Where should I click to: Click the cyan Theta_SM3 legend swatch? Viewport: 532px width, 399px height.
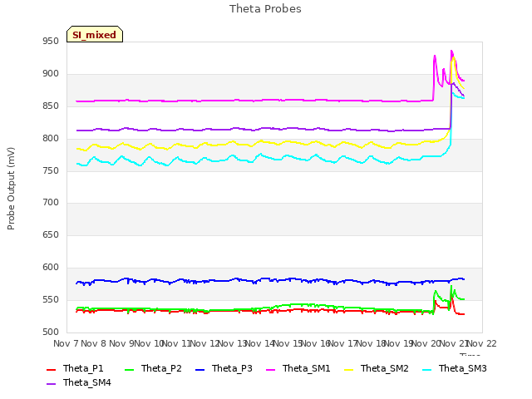point(426,369)
